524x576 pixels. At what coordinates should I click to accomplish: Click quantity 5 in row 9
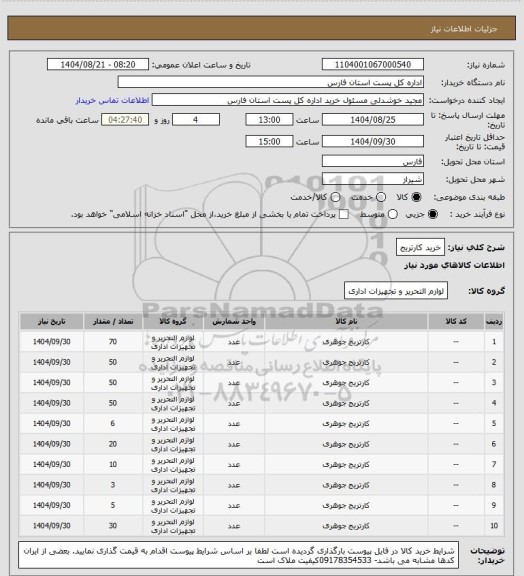[113, 505]
